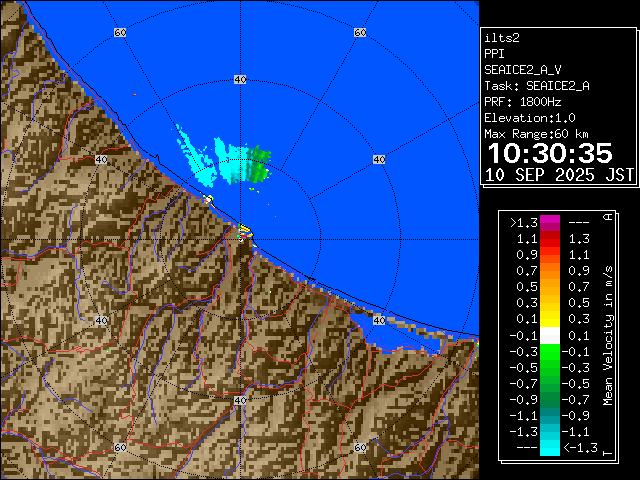Click the yellow radar site marker on coast
The image size is (640, 480).
(x=243, y=233)
